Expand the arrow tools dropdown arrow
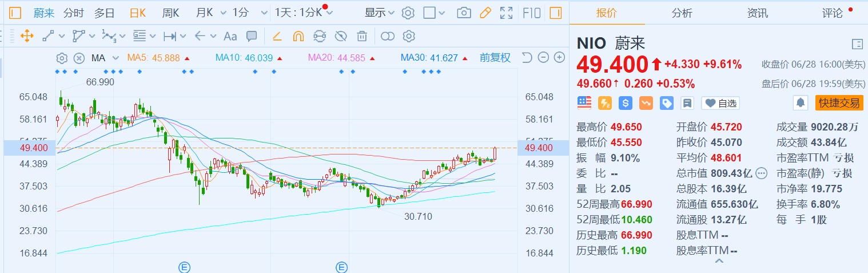 click(213, 36)
